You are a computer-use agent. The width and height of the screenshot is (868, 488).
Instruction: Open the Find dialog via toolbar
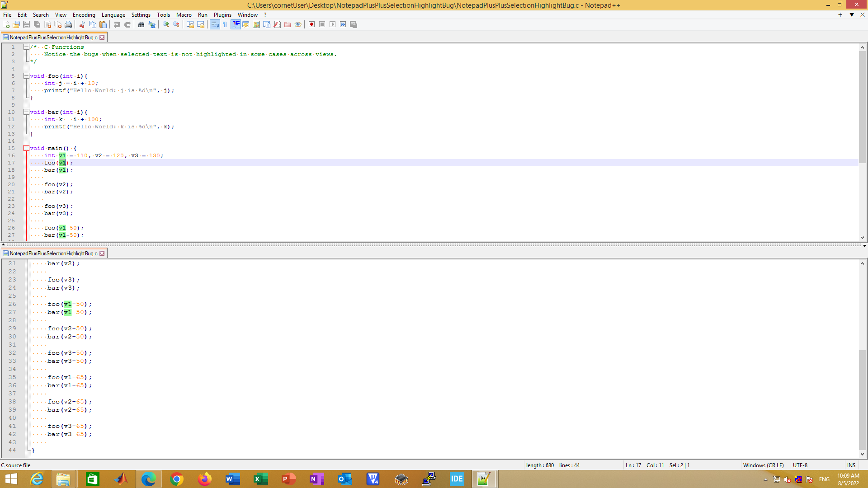tap(142, 24)
